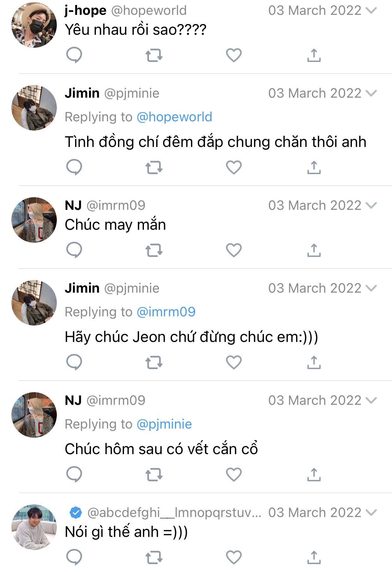Like the "Nói gì thế anh" tweet
Image resolution: width=392 pixels, height=572 pixels.
click(234, 557)
